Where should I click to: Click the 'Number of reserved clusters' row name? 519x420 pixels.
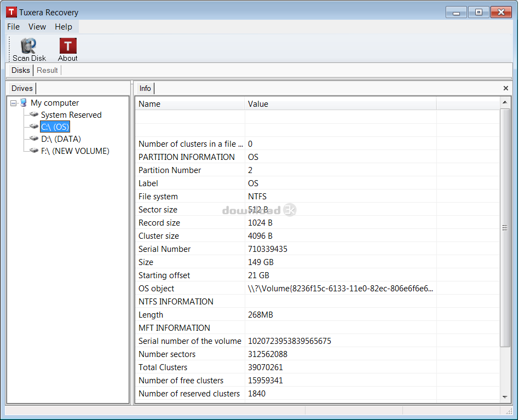tap(189, 394)
